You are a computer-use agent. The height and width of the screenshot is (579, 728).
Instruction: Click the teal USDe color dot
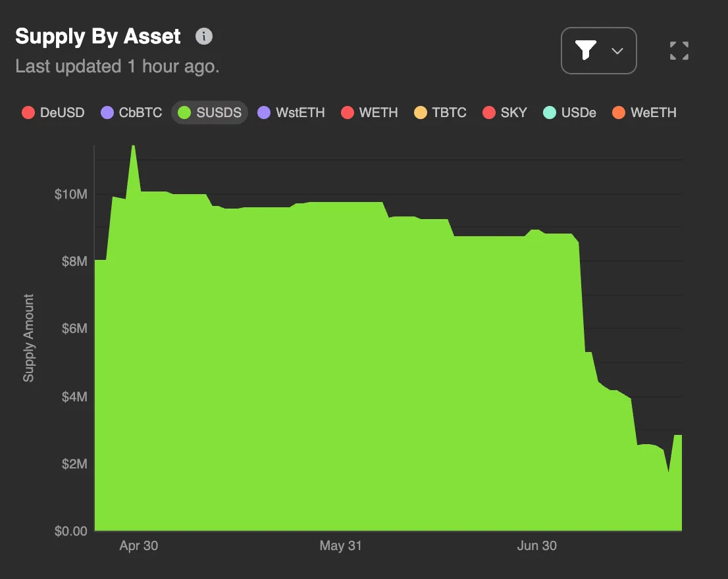pyautogui.click(x=550, y=113)
